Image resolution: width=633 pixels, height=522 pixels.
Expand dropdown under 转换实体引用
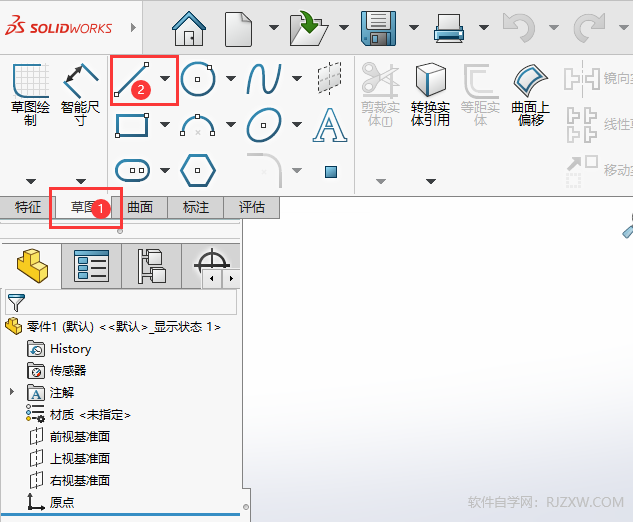tap(431, 181)
